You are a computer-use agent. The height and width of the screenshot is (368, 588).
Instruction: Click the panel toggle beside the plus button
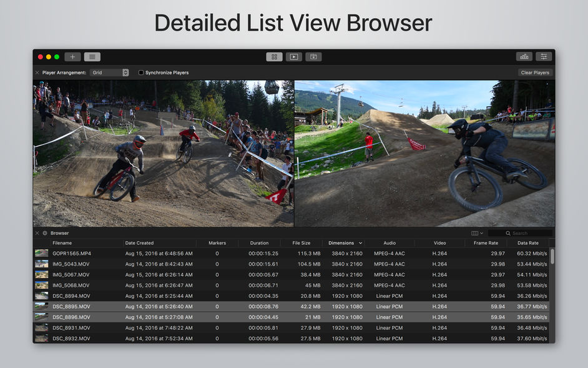click(x=91, y=56)
